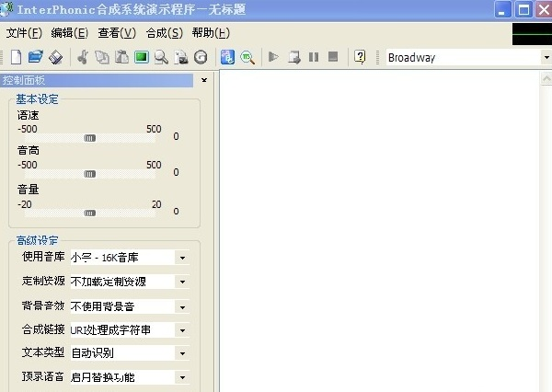Expand the 使用音库 voice library dropdown
Viewport: 552px width, 392px height.
pyautogui.click(x=182, y=258)
